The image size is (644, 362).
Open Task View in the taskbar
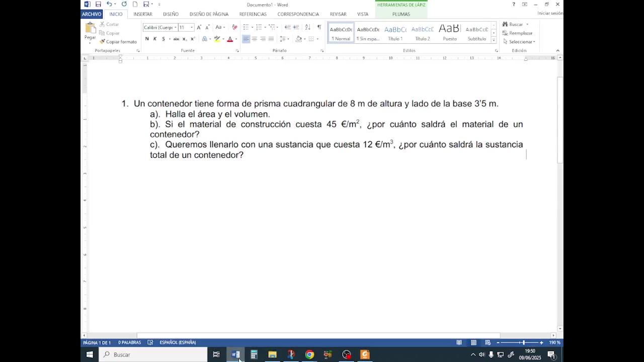[216, 354]
